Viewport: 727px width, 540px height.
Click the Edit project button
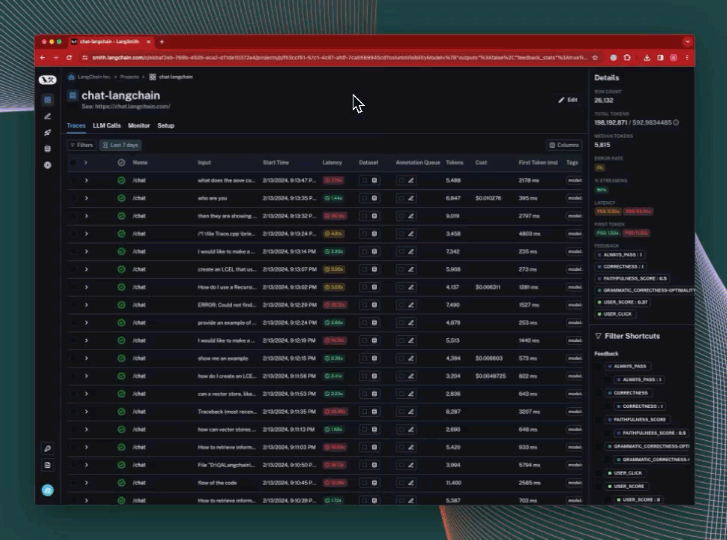click(x=568, y=100)
